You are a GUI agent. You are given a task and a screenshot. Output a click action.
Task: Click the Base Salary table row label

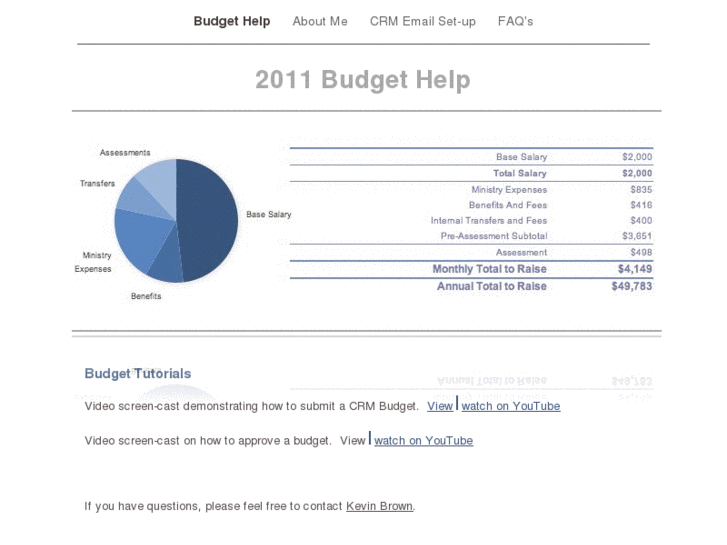521,157
